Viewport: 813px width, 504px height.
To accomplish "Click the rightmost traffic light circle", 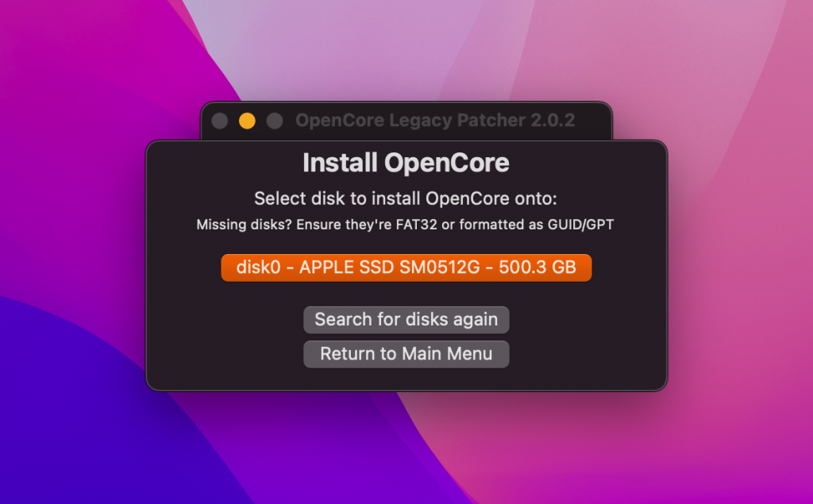I will coord(274,121).
